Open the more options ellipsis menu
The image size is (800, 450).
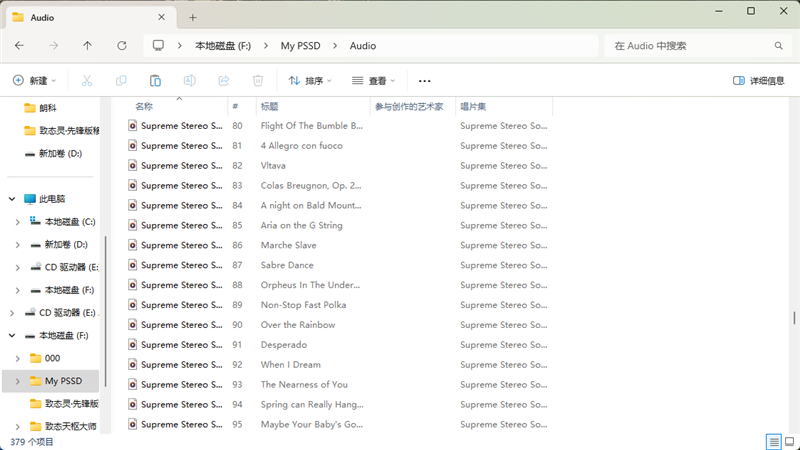click(425, 80)
